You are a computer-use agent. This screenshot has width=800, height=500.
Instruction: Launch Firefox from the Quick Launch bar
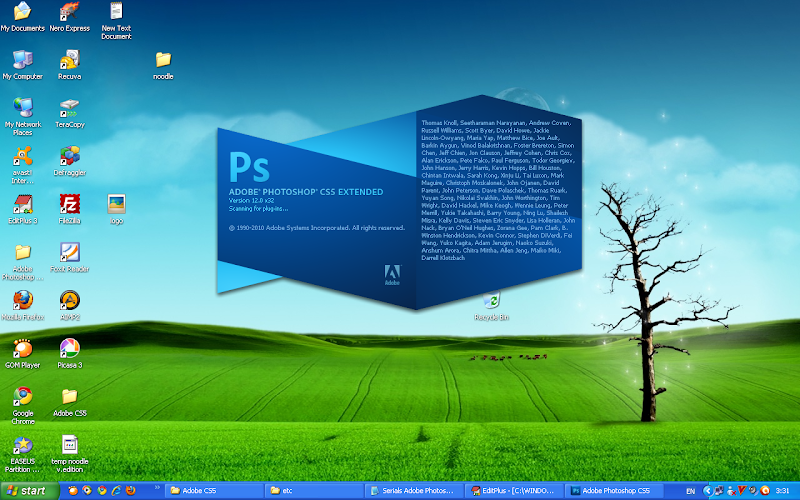(x=131, y=490)
